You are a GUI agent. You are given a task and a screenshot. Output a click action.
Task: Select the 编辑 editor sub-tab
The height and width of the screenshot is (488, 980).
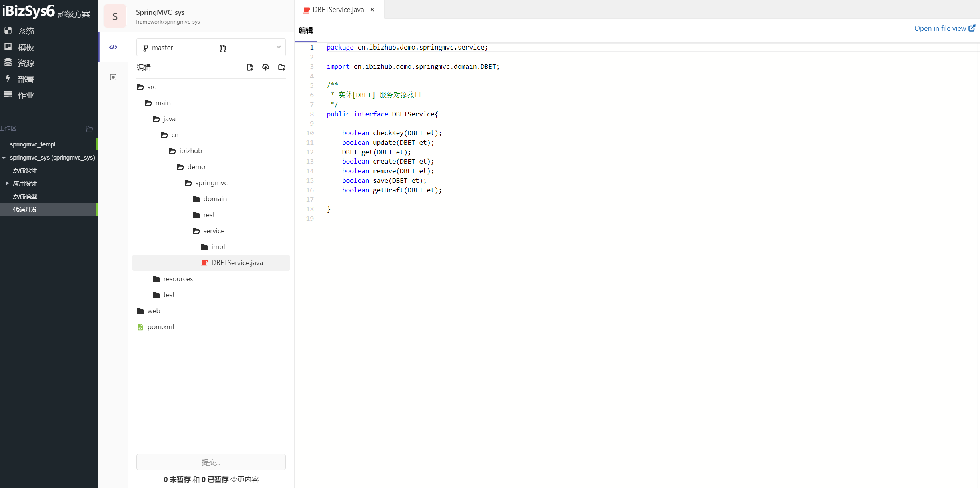point(306,30)
